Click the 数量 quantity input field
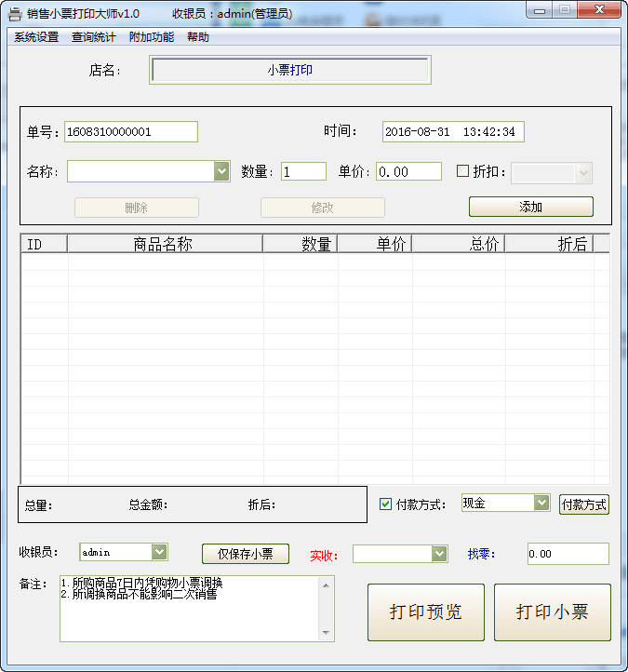Image resolution: width=628 pixels, height=672 pixels. click(x=303, y=171)
